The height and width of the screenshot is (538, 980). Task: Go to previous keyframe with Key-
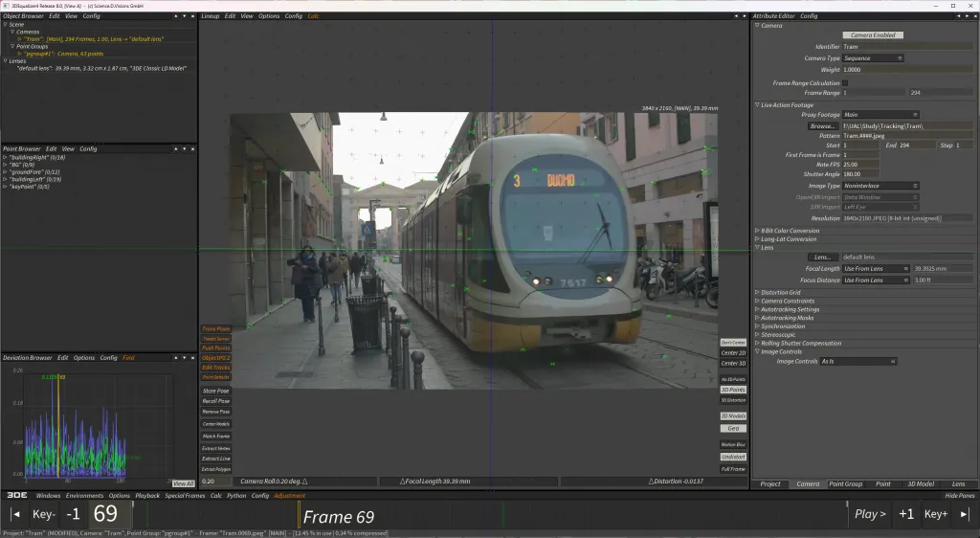pos(44,514)
